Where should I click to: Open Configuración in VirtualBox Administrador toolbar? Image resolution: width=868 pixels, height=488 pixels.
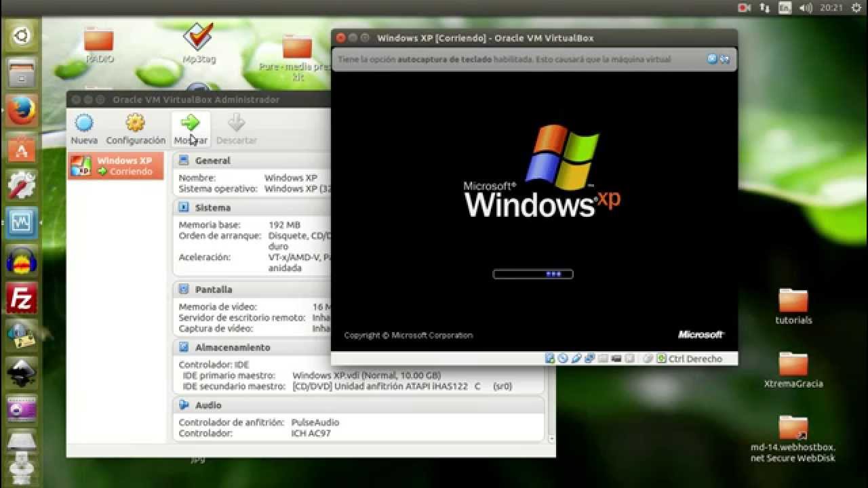pyautogui.click(x=136, y=129)
